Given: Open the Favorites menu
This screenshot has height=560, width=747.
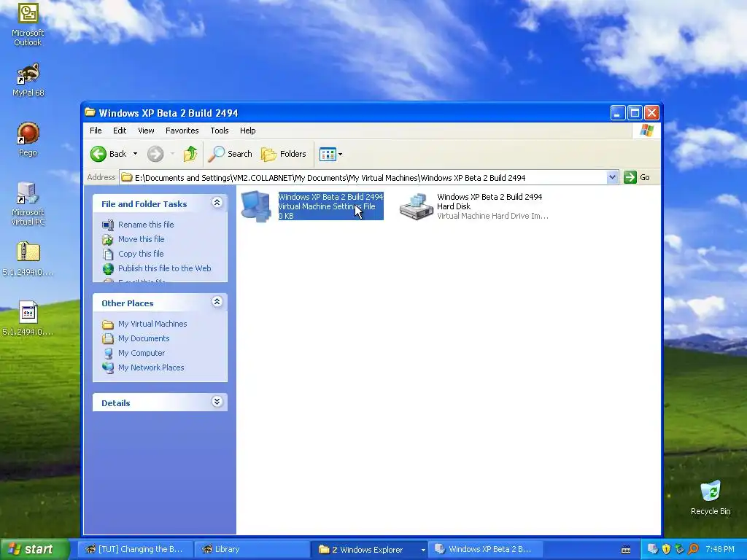Looking at the screenshot, I should pyautogui.click(x=182, y=131).
